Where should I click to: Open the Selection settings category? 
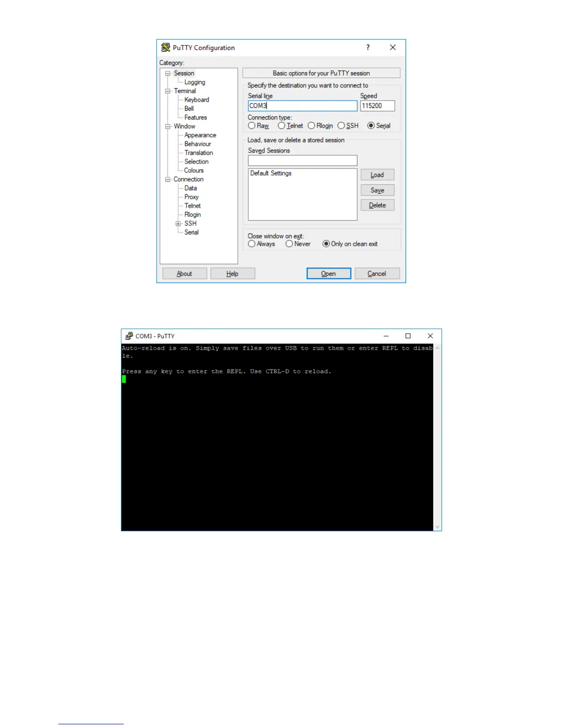(x=196, y=162)
